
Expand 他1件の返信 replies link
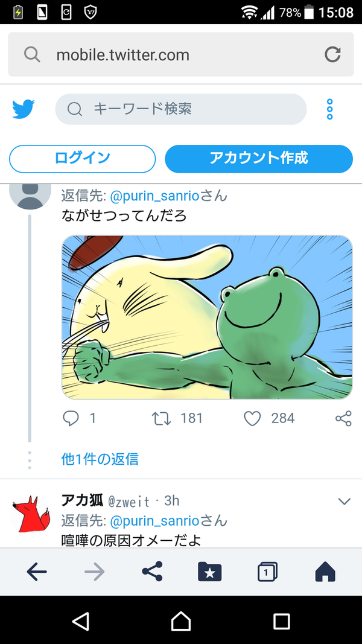tap(100, 459)
